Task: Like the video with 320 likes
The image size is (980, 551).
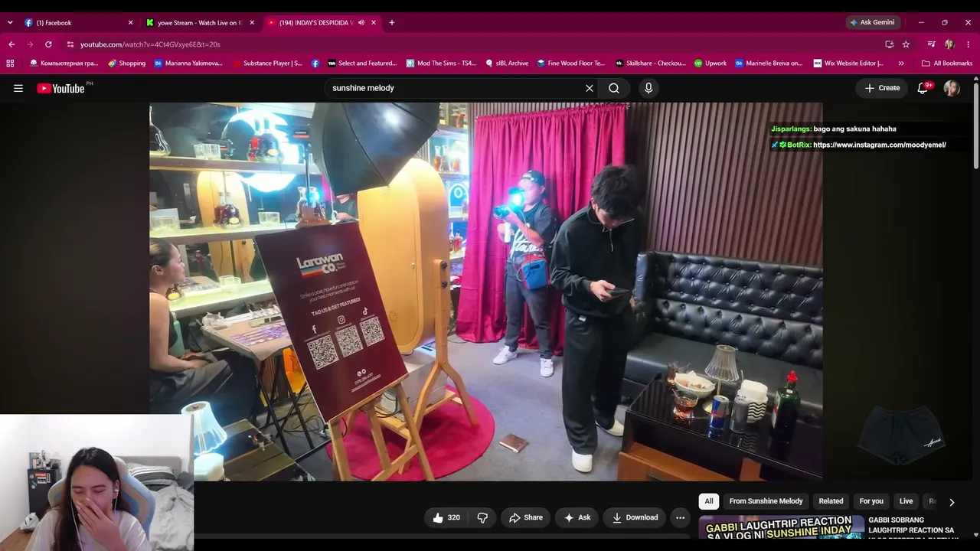Action: (x=446, y=517)
